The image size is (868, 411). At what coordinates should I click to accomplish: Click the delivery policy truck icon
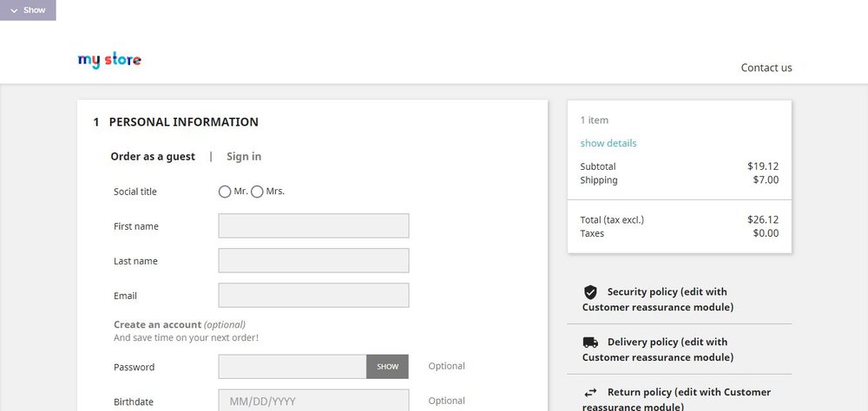(x=590, y=342)
